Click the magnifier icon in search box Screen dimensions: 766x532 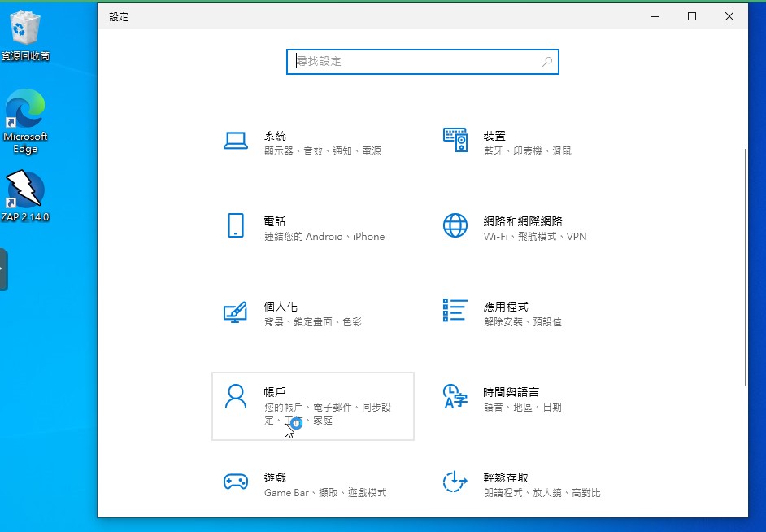coord(547,62)
